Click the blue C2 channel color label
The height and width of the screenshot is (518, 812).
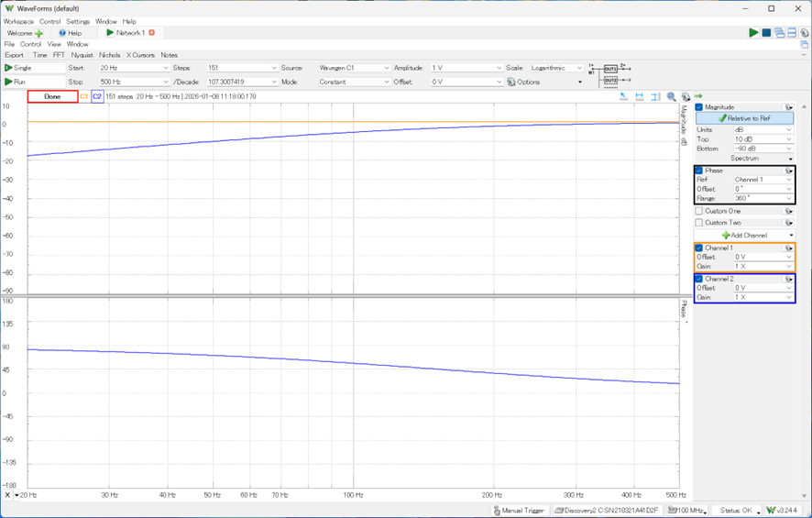click(97, 96)
